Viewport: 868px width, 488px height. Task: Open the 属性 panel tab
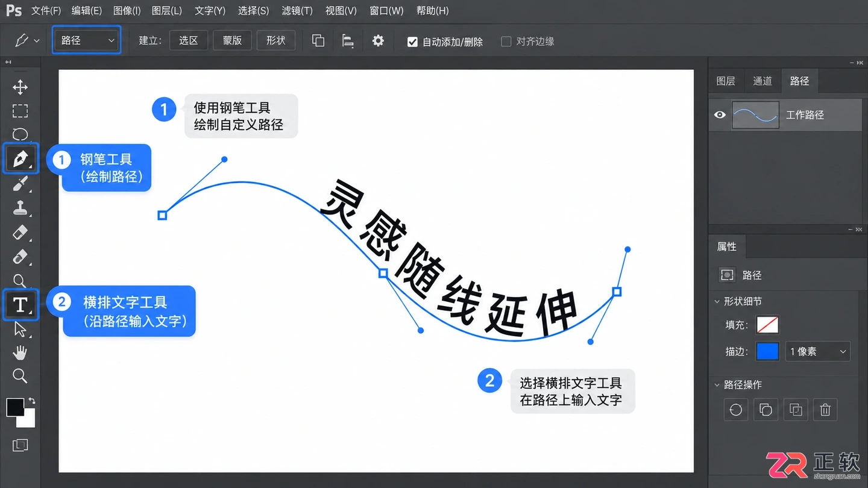tap(727, 246)
